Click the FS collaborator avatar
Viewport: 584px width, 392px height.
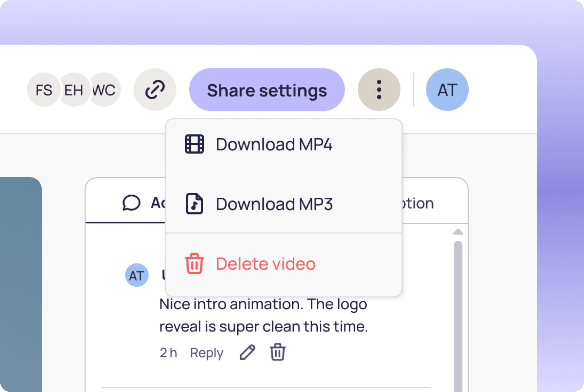pos(43,90)
